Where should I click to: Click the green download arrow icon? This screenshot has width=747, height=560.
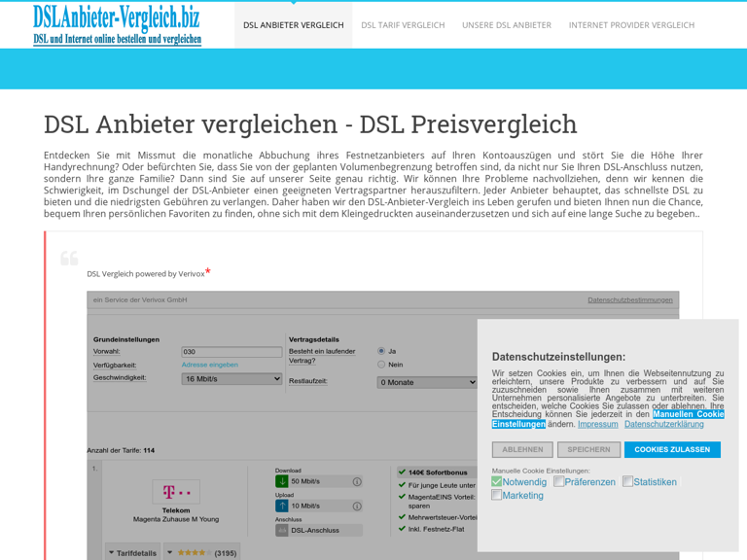[282, 481]
